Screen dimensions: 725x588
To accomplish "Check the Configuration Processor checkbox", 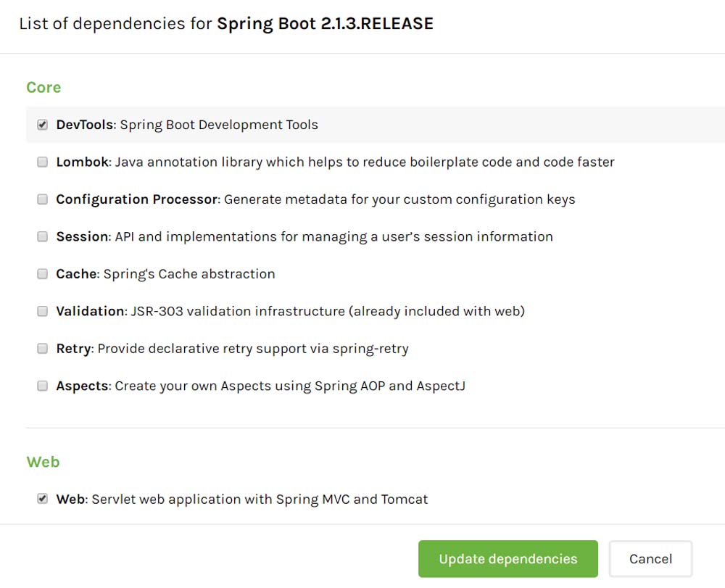I will click(43, 199).
